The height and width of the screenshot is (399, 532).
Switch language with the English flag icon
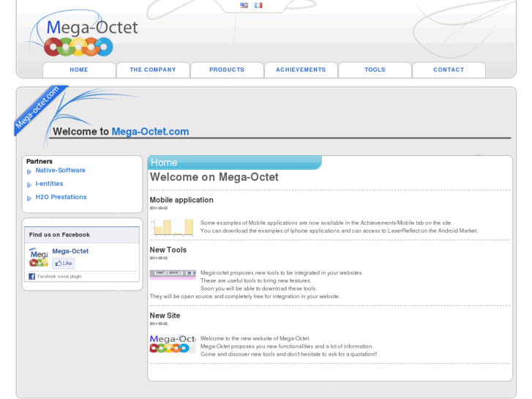pos(244,5)
